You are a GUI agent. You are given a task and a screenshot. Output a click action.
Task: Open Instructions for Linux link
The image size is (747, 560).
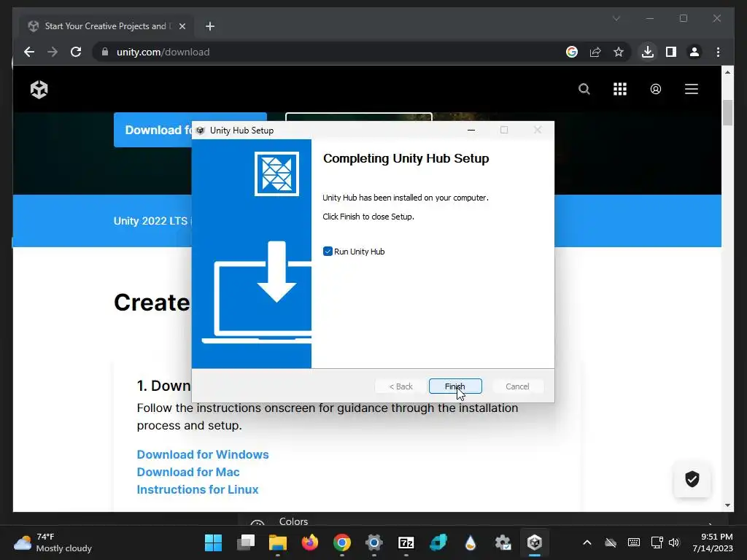[x=197, y=489]
